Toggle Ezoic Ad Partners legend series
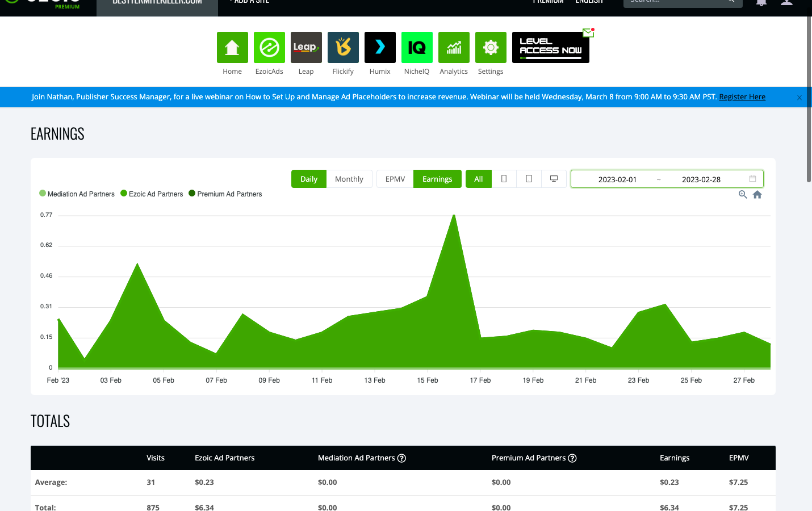812x511 pixels. pyautogui.click(x=152, y=194)
